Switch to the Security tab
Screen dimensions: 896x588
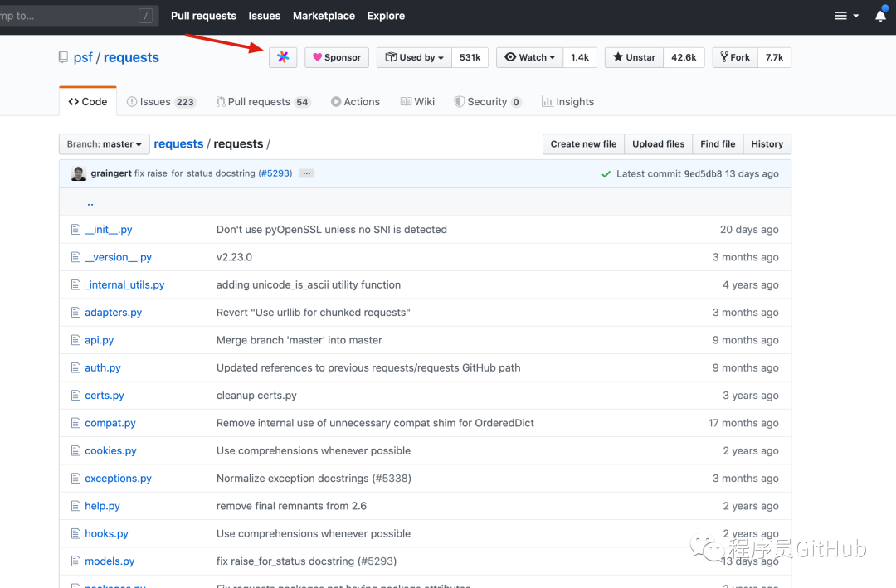click(488, 102)
